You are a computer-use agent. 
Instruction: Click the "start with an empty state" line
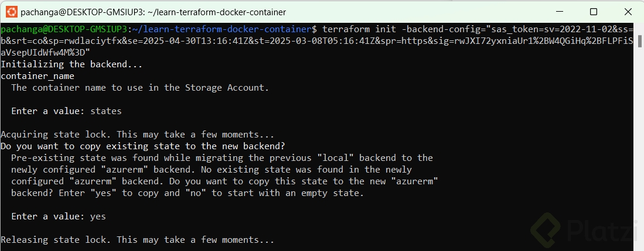click(188, 193)
